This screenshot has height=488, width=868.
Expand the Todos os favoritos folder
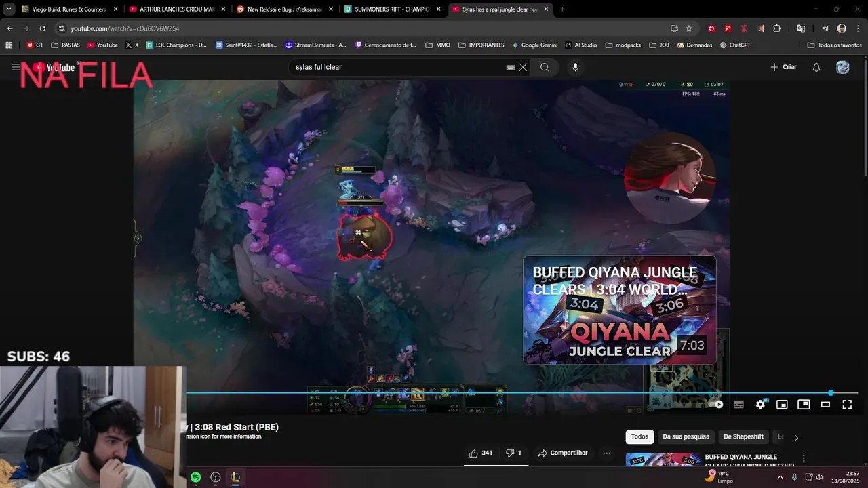pos(835,45)
